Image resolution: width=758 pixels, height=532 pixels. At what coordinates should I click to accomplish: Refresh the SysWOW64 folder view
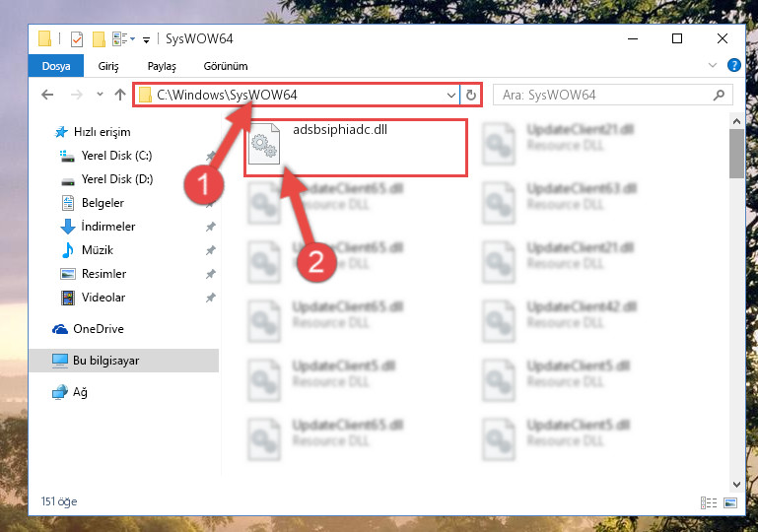[471, 96]
